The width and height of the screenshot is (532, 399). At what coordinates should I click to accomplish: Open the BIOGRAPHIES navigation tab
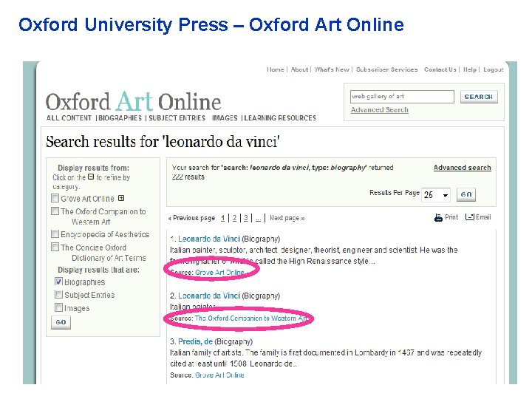pyautogui.click(x=120, y=118)
